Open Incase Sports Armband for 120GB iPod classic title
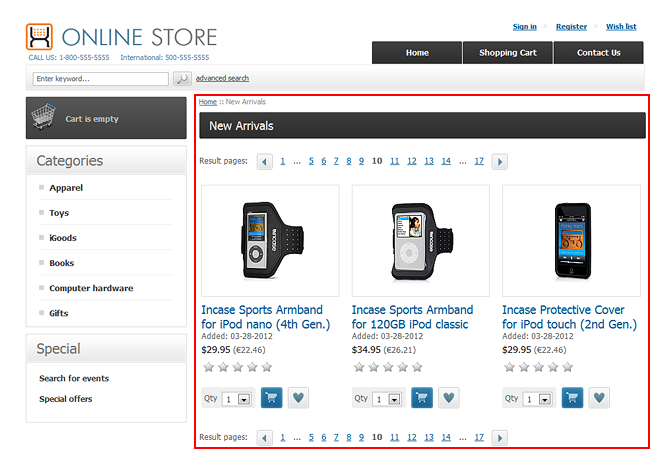 pos(412,317)
